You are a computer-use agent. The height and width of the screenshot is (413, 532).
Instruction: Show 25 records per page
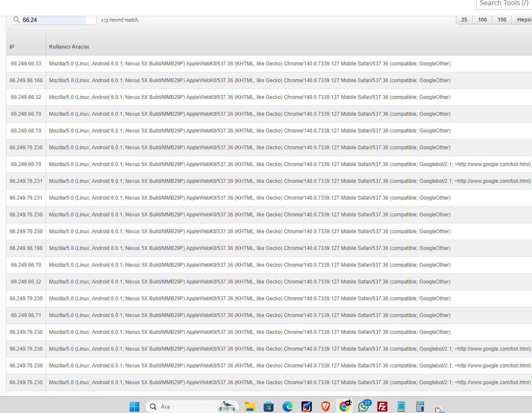464,20
